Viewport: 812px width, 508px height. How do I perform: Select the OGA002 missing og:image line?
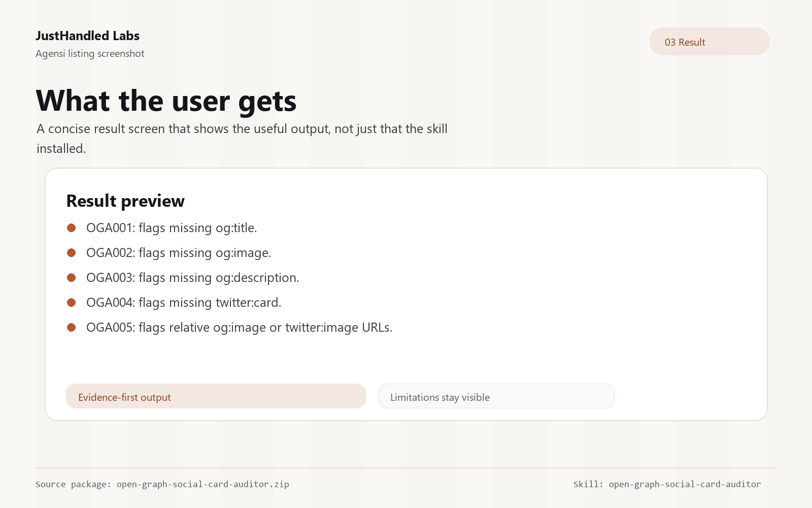click(179, 253)
